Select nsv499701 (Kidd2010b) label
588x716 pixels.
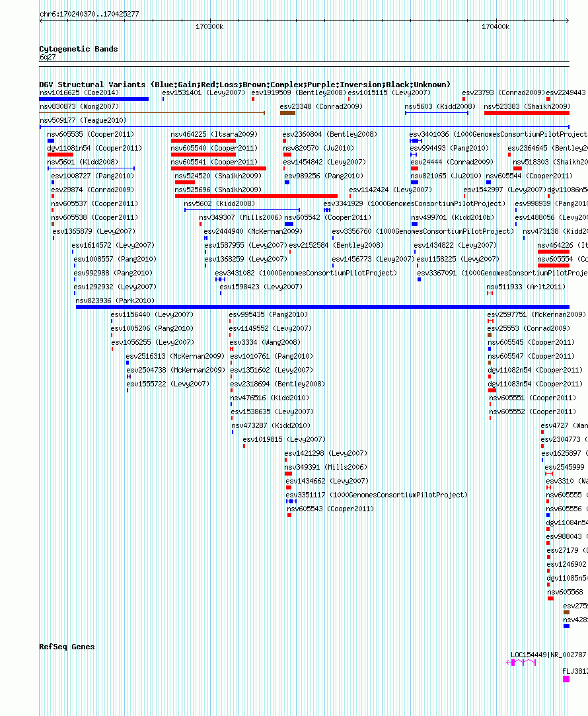tap(453, 218)
